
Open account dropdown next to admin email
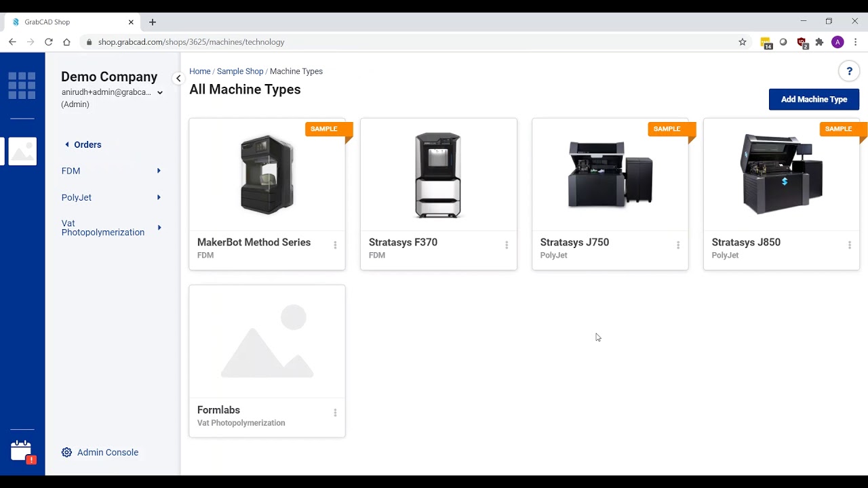pyautogui.click(x=160, y=93)
